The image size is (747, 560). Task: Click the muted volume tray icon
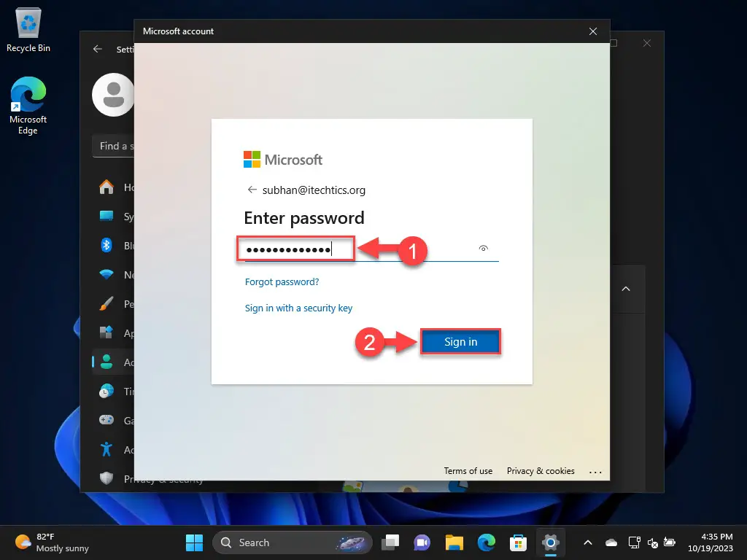(653, 542)
